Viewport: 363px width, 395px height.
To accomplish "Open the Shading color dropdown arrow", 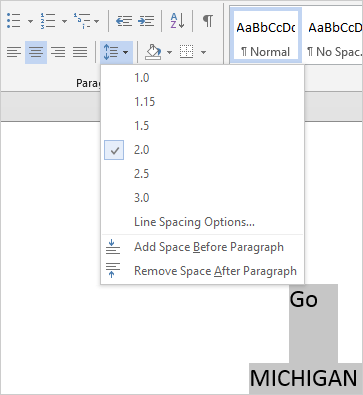I will pos(169,52).
